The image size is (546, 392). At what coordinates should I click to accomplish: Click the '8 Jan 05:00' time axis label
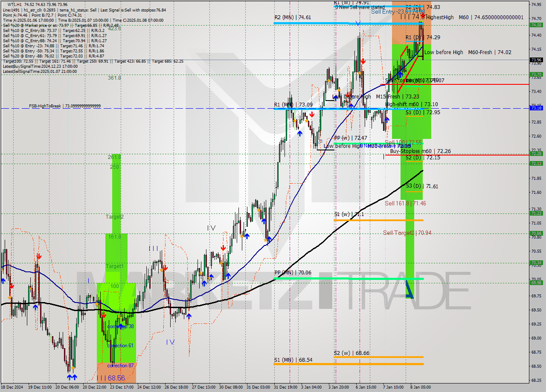421,387
